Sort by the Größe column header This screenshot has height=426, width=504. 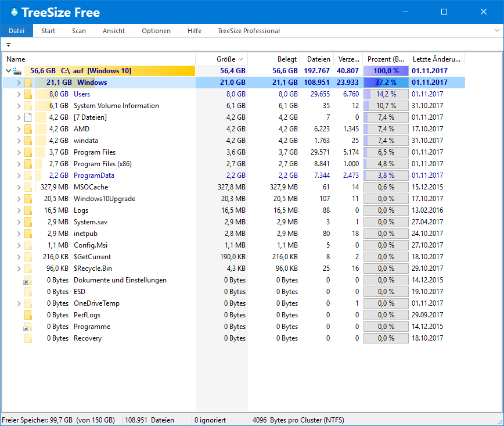222,59
